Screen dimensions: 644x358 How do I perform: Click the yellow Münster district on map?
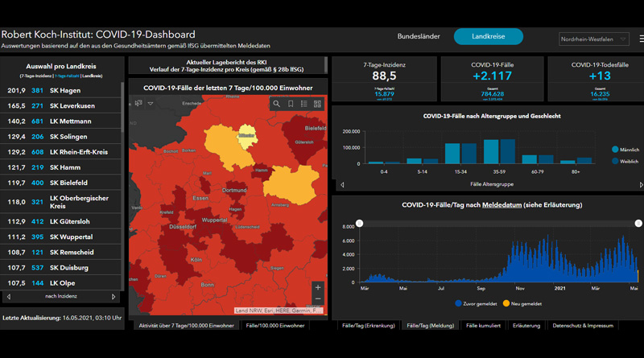247,137
